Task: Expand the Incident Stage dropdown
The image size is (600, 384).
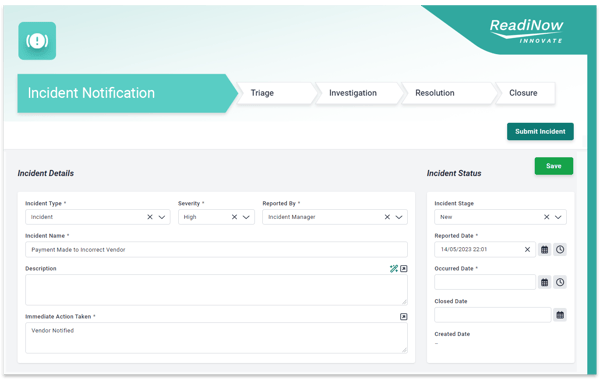Action: [558, 217]
